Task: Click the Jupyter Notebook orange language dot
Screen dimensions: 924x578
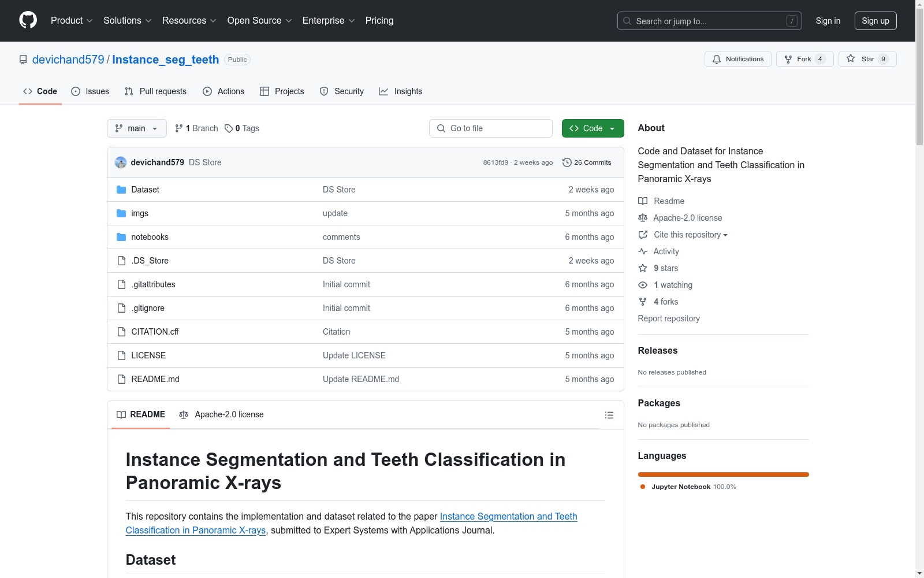Action: (643, 487)
